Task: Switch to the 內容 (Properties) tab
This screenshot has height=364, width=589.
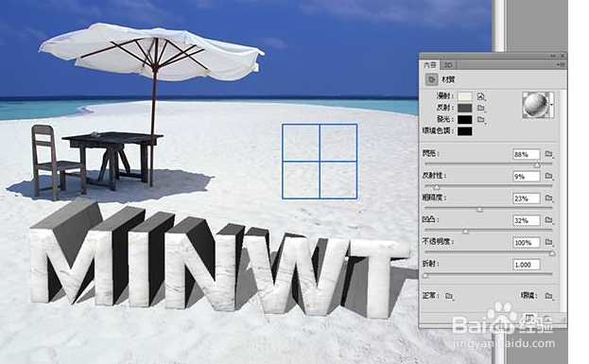Action: [x=430, y=65]
